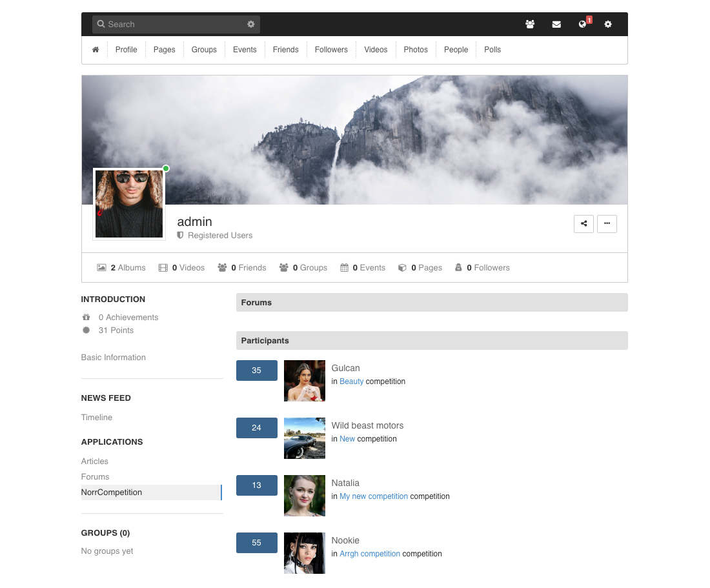
Task: Open the Arrgh competition link
Action: coord(370,554)
